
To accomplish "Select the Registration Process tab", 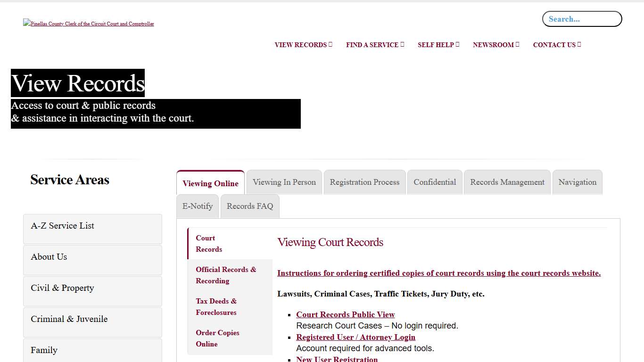I will pyautogui.click(x=364, y=182).
